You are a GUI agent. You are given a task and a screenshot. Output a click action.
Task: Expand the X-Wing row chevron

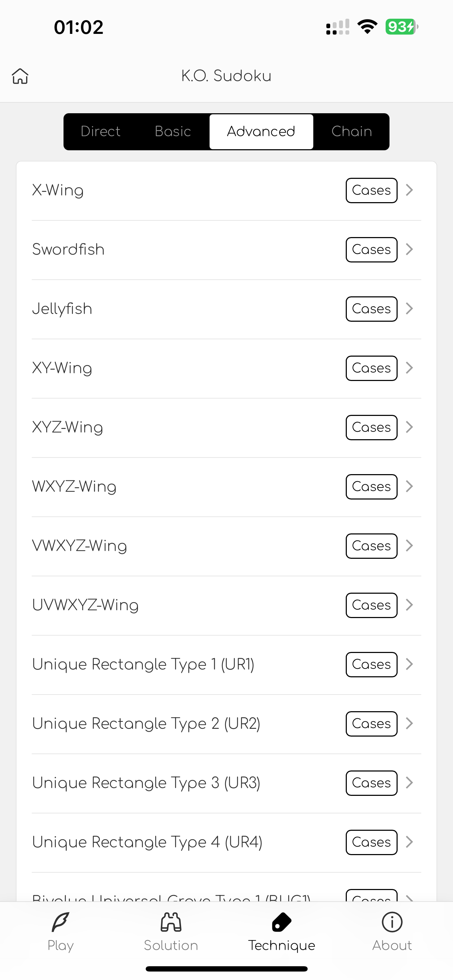coord(409,190)
